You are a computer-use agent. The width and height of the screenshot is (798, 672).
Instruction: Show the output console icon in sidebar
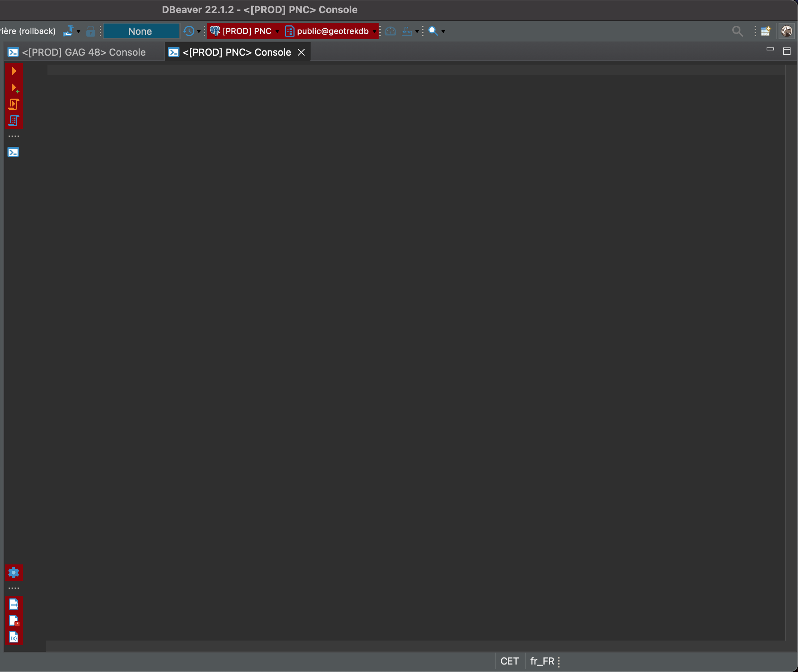pyautogui.click(x=13, y=152)
